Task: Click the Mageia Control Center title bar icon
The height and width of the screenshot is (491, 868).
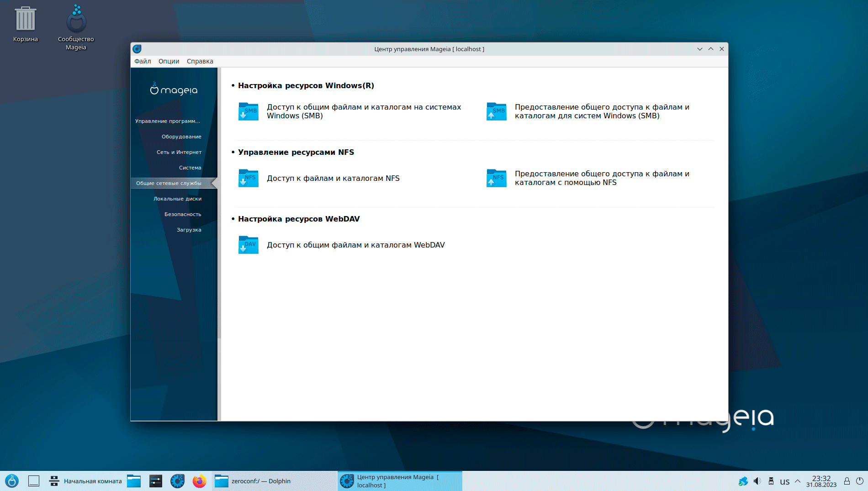Action: click(x=137, y=49)
